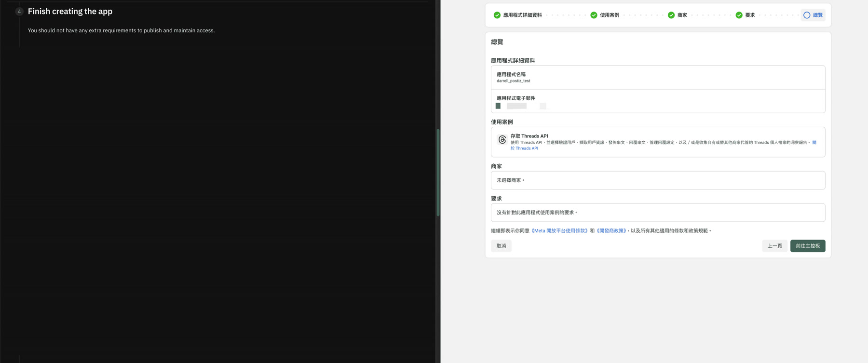Click the 上一頁 button
Viewport: 868px width, 363px height.
[x=774, y=246]
